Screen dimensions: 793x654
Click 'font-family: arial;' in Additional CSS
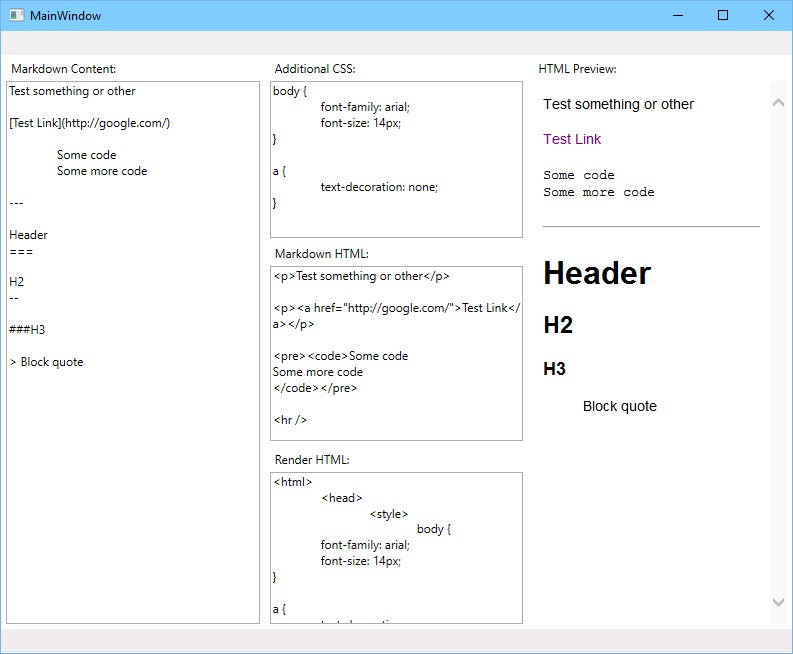click(365, 107)
